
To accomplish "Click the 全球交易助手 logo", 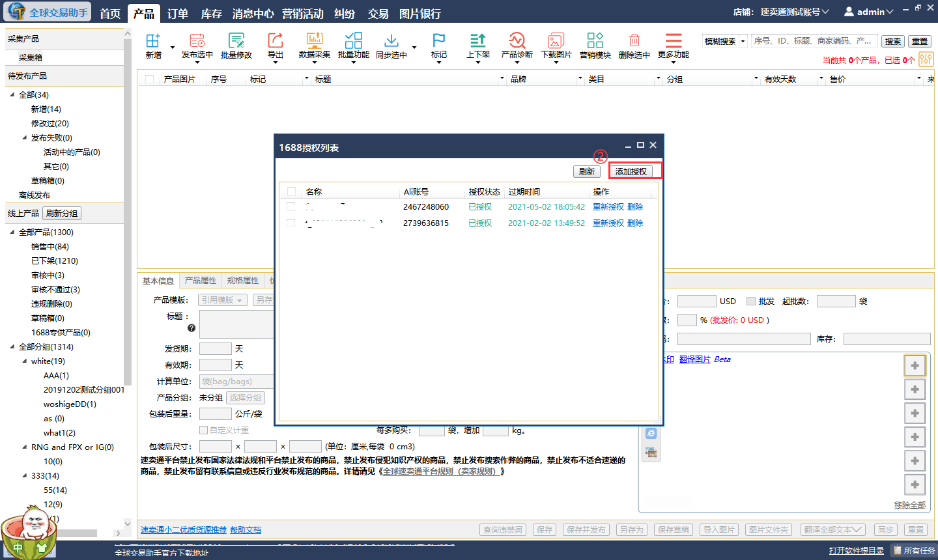I will 46,12.
